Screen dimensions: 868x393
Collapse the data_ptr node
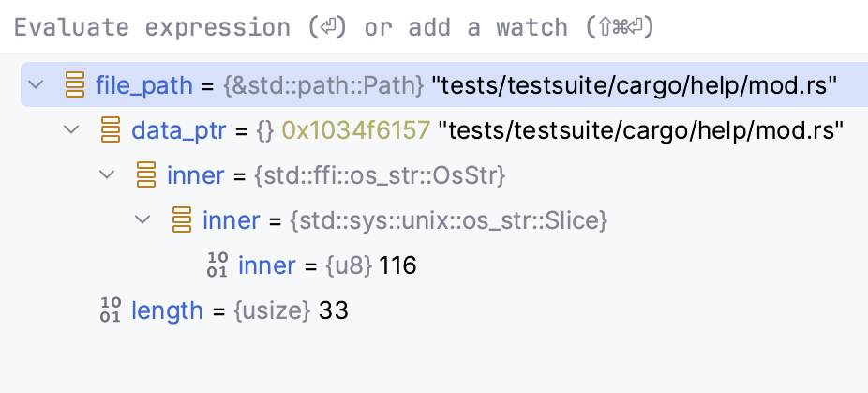(72, 131)
